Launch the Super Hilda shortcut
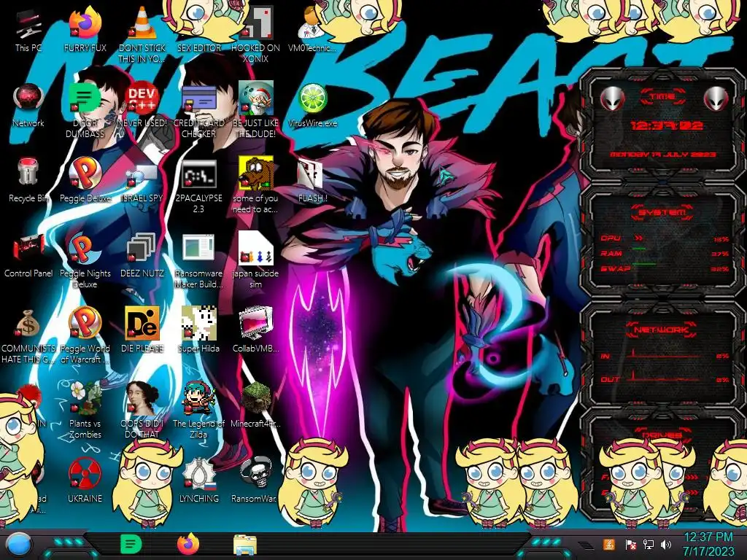The width and height of the screenshot is (747, 560). (198, 323)
